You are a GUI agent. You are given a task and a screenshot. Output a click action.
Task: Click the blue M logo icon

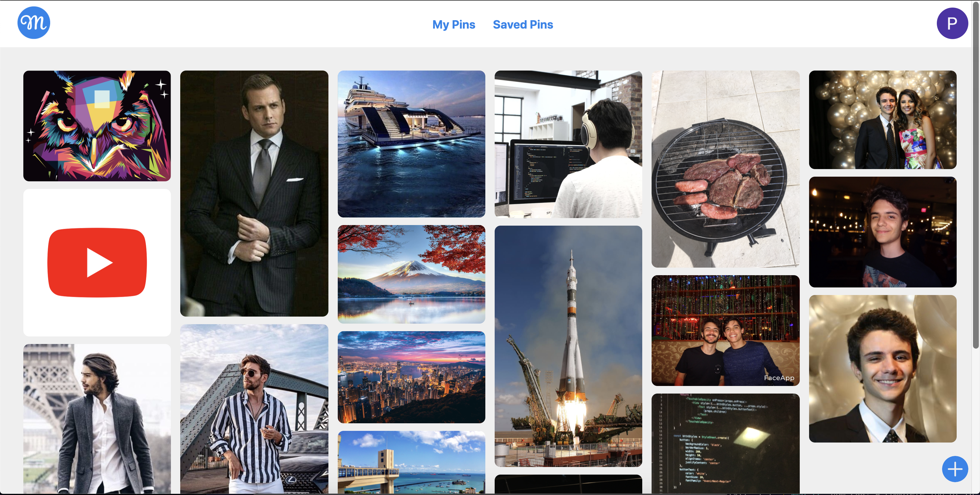(x=34, y=23)
